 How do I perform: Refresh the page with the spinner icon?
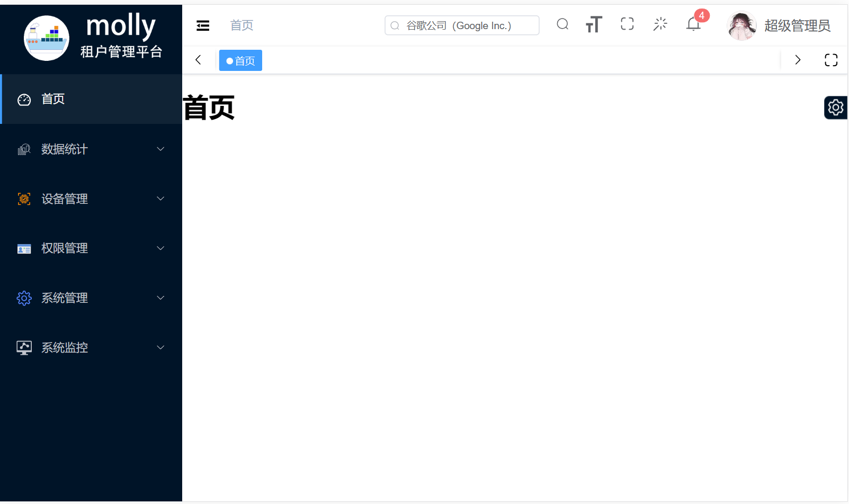click(x=660, y=24)
